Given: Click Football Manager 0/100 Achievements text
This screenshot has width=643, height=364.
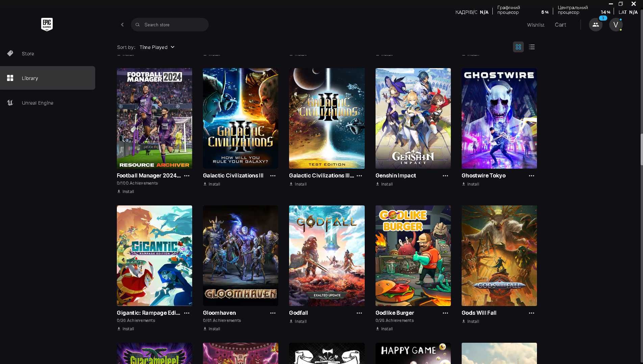Looking at the screenshot, I should tap(137, 183).
